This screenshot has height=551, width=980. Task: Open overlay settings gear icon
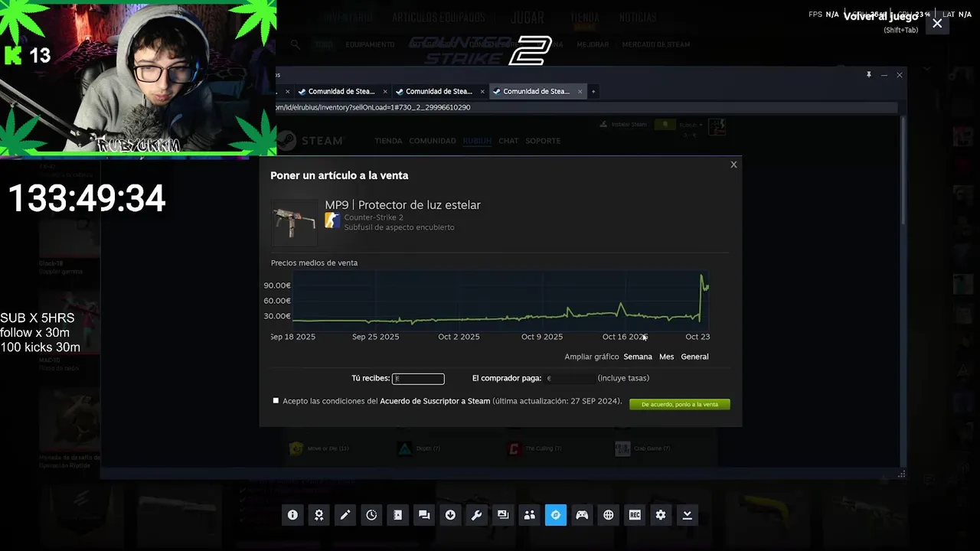(x=661, y=515)
